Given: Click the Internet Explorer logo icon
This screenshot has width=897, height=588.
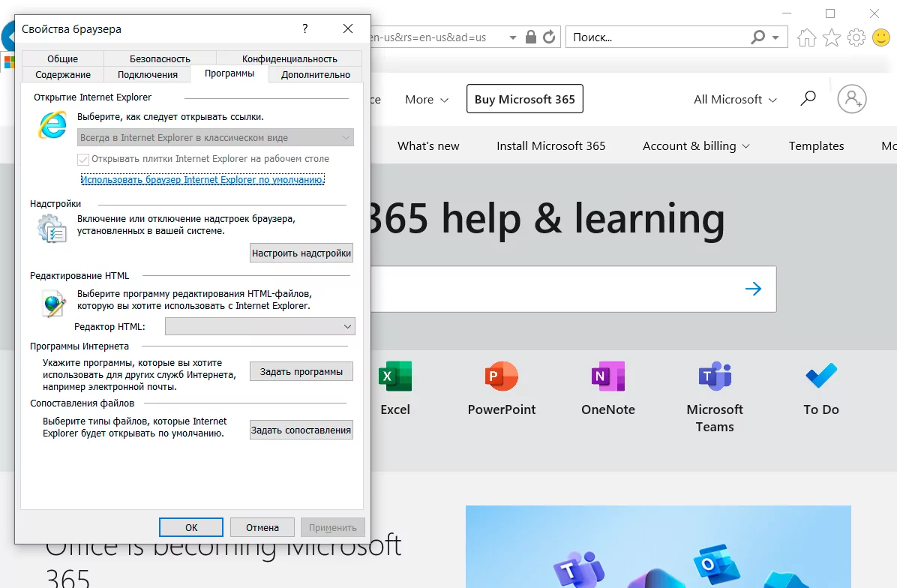Looking at the screenshot, I should pos(52,124).
